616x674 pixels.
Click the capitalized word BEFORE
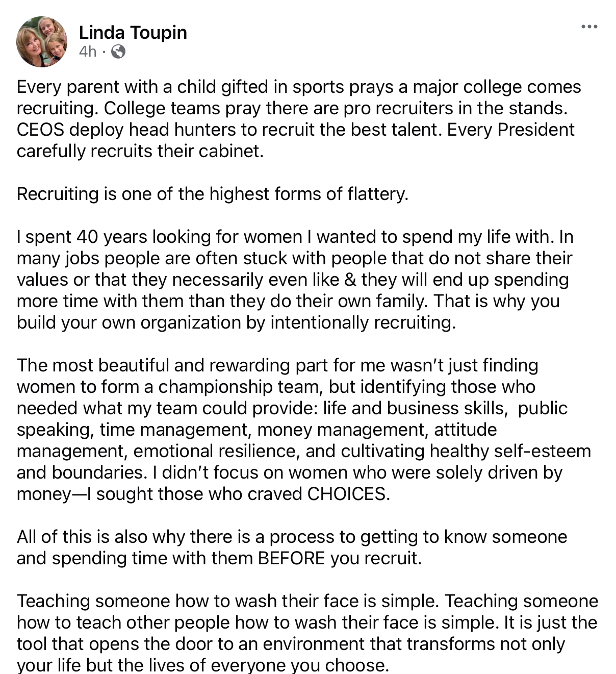(291, 558)
